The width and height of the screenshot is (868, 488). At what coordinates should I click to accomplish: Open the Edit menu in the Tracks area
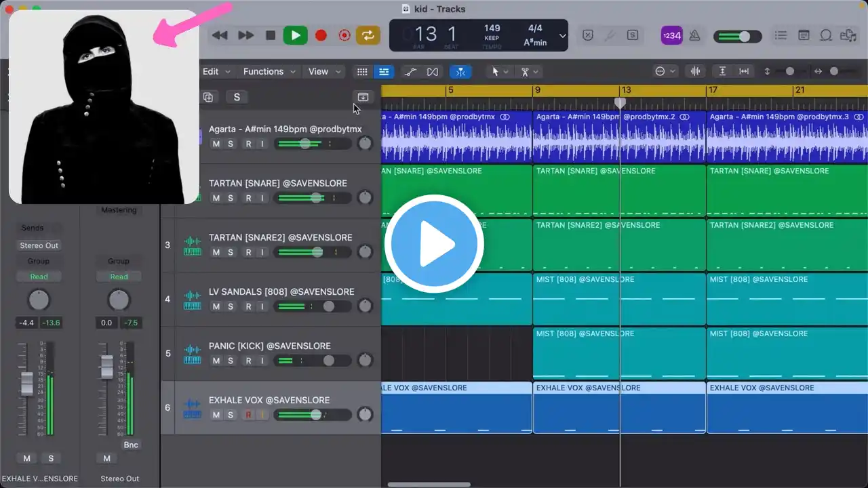click(x=216, y=71)
